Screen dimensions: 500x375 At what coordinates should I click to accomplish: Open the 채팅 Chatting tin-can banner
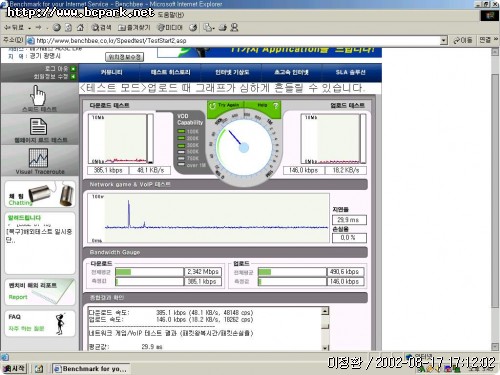point(40,194)
